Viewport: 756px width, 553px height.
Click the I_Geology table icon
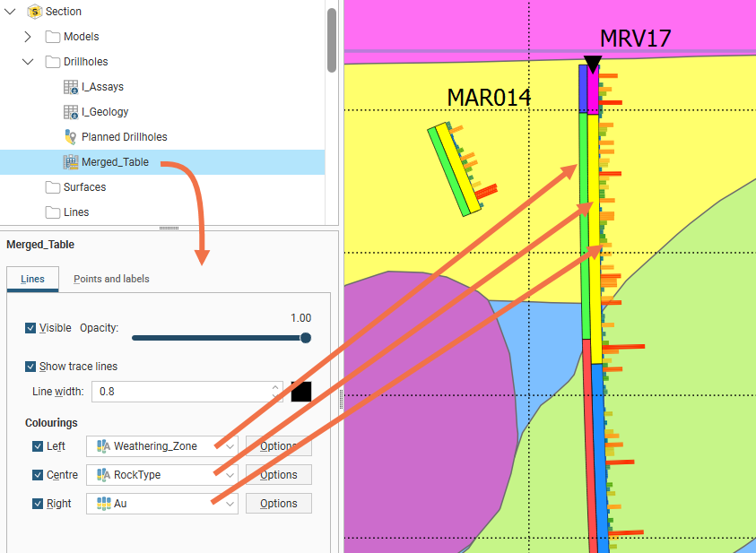click(71, 112)
